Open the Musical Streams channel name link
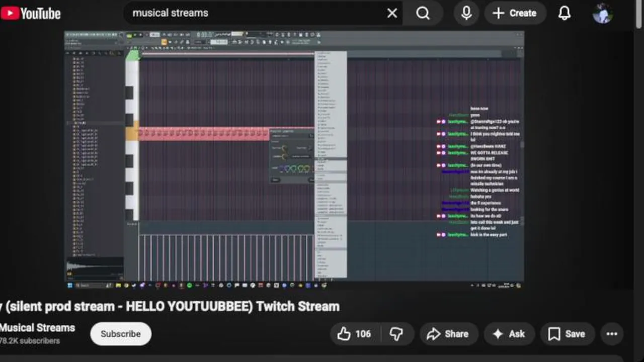Viewport: 644px width, 362px height. coord(37,328)
